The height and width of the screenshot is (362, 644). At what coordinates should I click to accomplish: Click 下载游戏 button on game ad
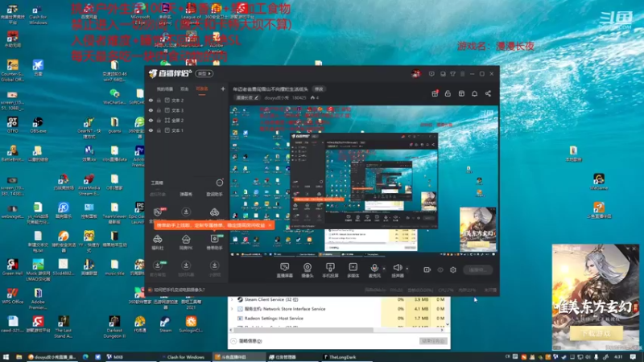(x=596, y=334)
